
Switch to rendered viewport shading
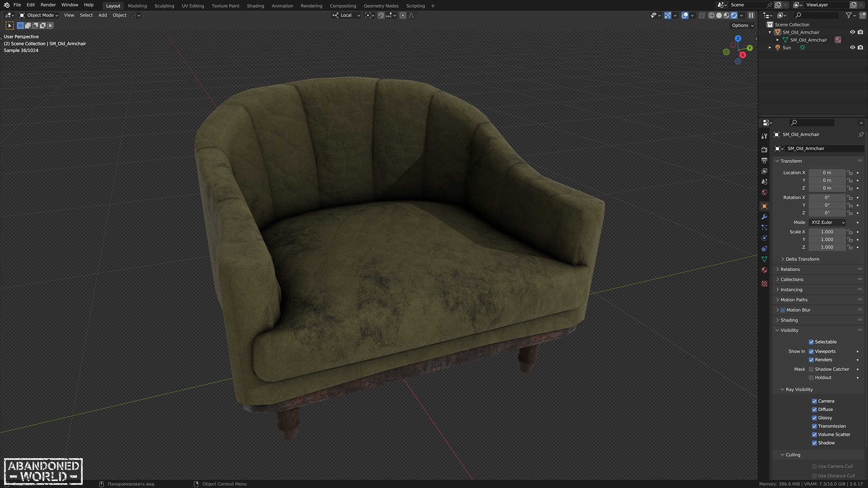(x=734, y=15)
